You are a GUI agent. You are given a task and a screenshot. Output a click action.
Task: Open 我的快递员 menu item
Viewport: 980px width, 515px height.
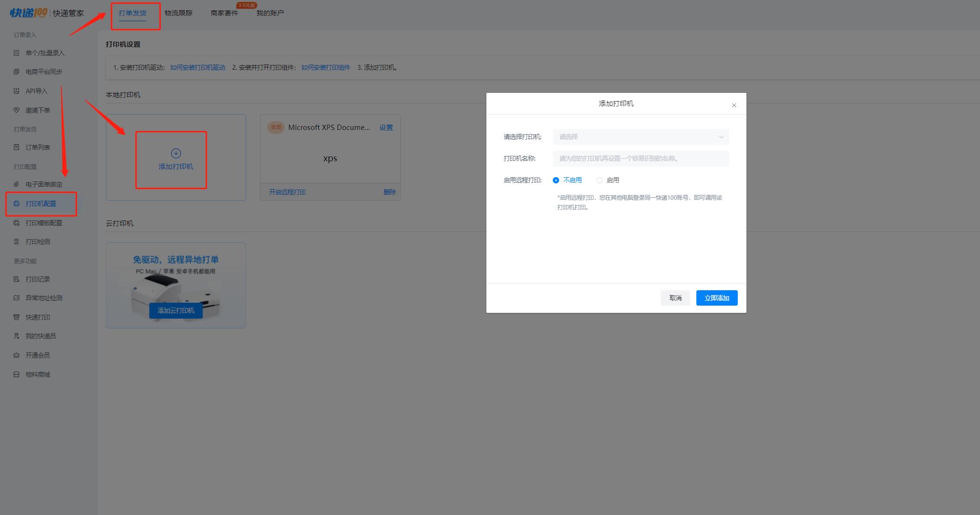click(40, 336)
